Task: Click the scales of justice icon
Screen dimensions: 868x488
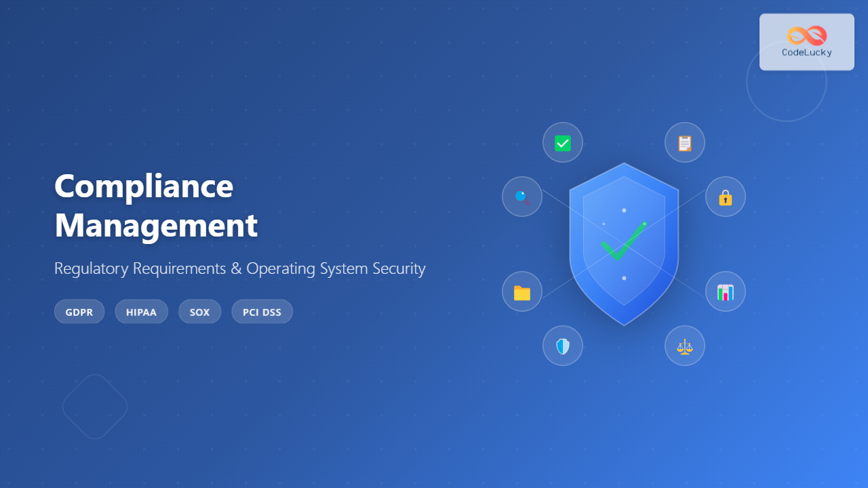Action: 685,346
